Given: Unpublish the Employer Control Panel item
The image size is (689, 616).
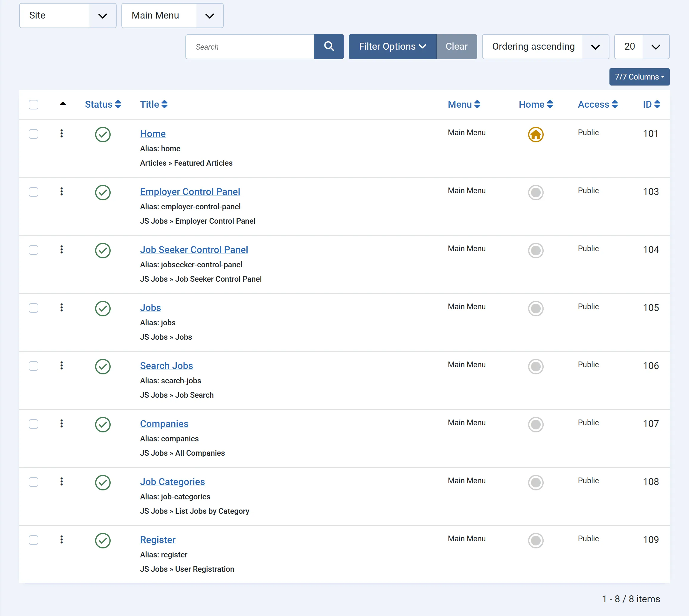Looking at the screenshot, I should [x=103, y=192].
